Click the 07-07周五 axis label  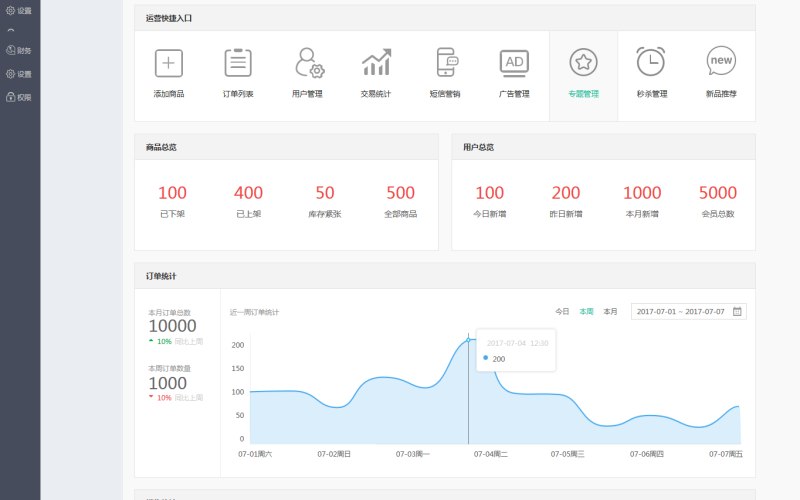click(726, 454)
